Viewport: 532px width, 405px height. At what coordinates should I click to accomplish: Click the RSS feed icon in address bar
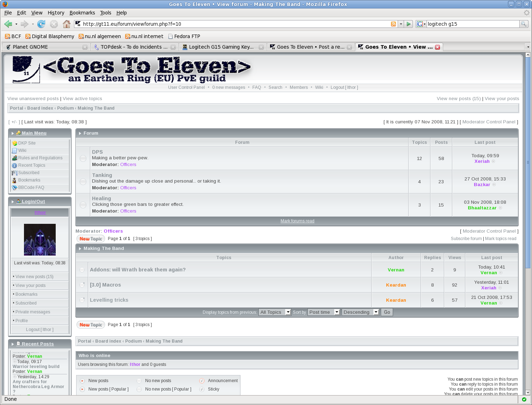coord(393,24)
